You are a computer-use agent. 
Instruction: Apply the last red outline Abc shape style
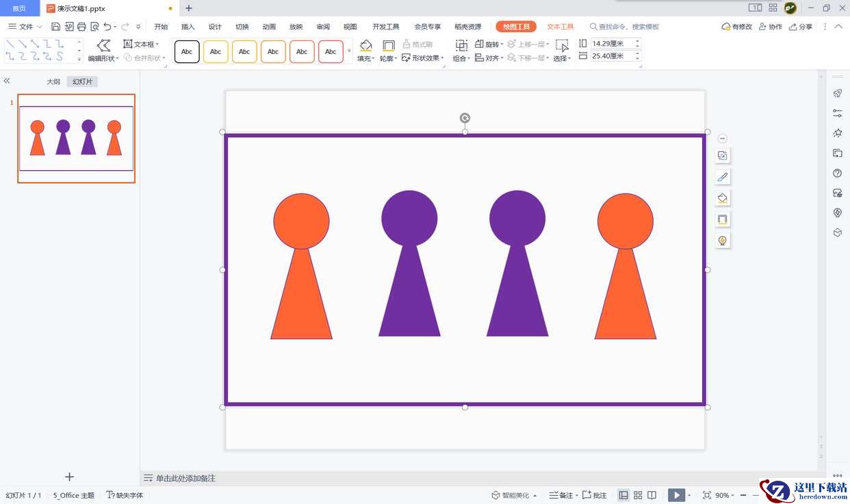click(331, 51)
